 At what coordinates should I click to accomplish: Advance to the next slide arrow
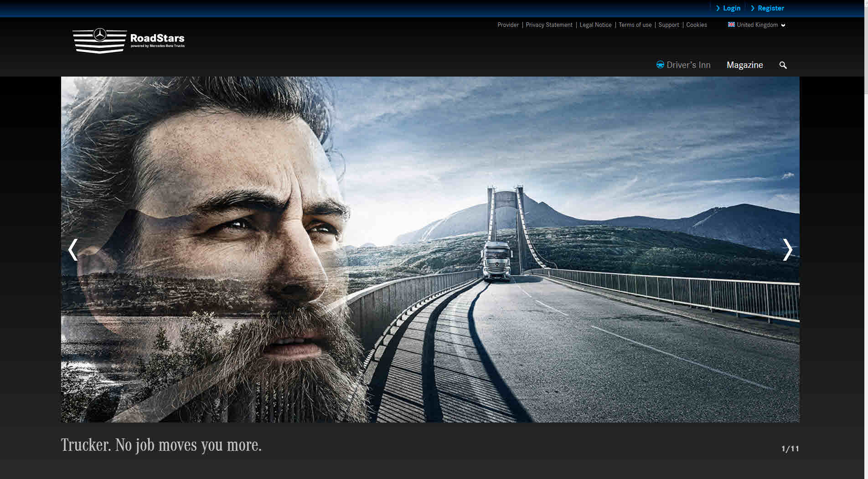point(787,250)
